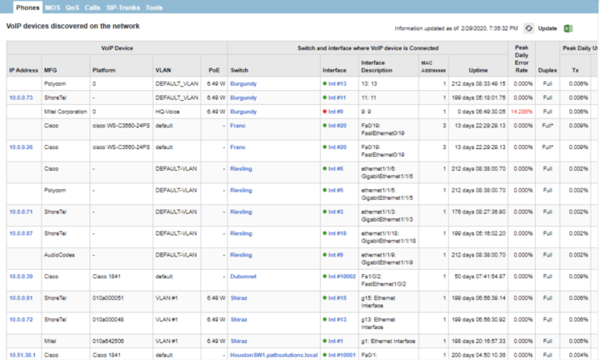Open interface Int #10001 link
Screen dimensions: 600x364
tap(342, 355)
